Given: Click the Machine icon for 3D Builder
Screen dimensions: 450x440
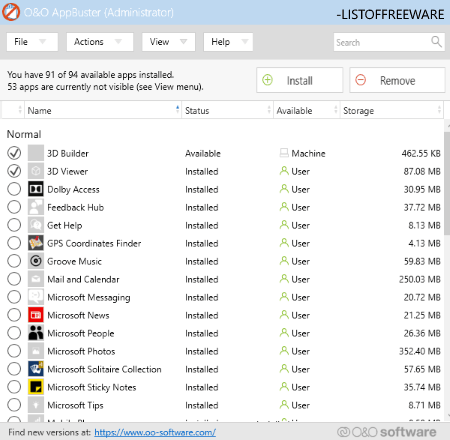Looking at the screenshot, I should [284, 153].
